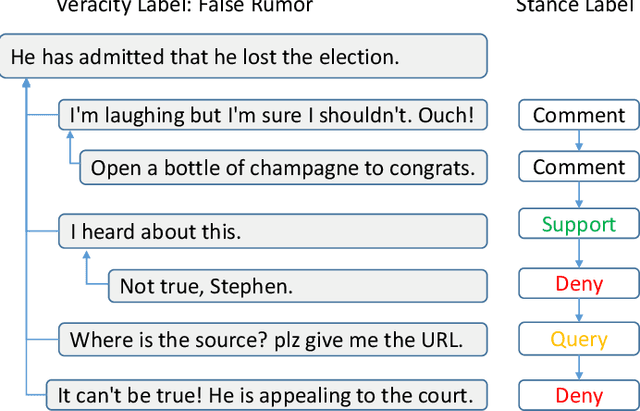Click the "Stance Label" column heading
Image resolution: width=640 pixels, height=411 pixels.
pos(577,7)
